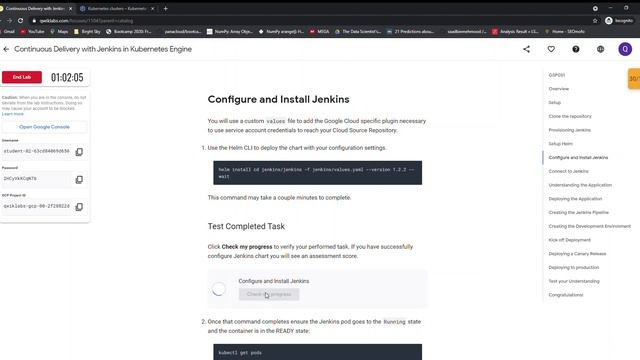Open Gmail bookmark
This screenshot has height=360, width=640.
click(x=7, y=31)
